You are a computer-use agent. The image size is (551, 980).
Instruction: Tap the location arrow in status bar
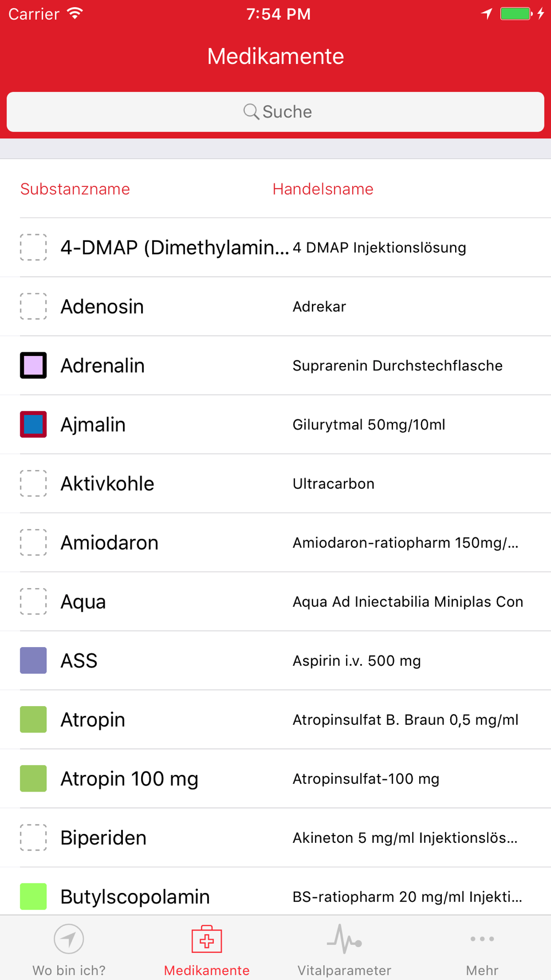point(487,14)
